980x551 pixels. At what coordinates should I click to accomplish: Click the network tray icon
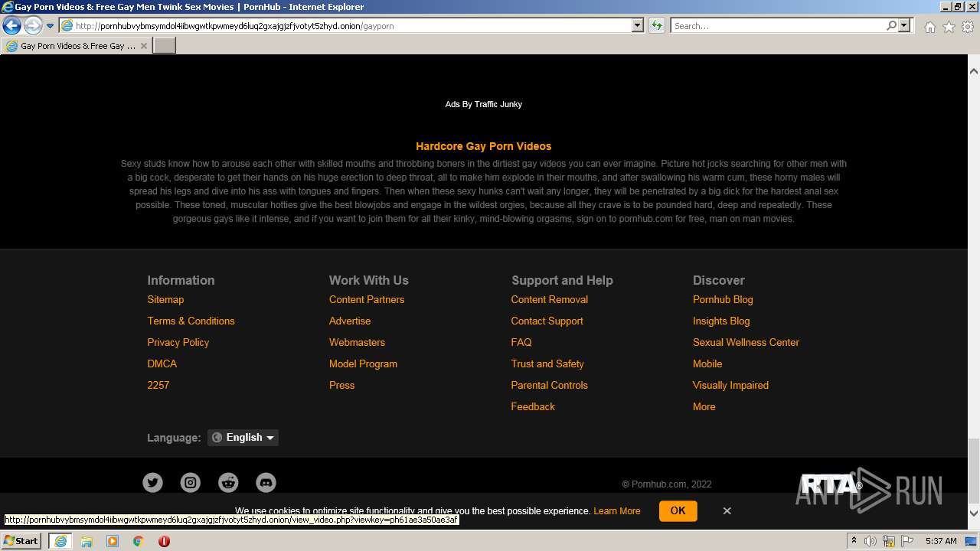click(x=889, y=541)
